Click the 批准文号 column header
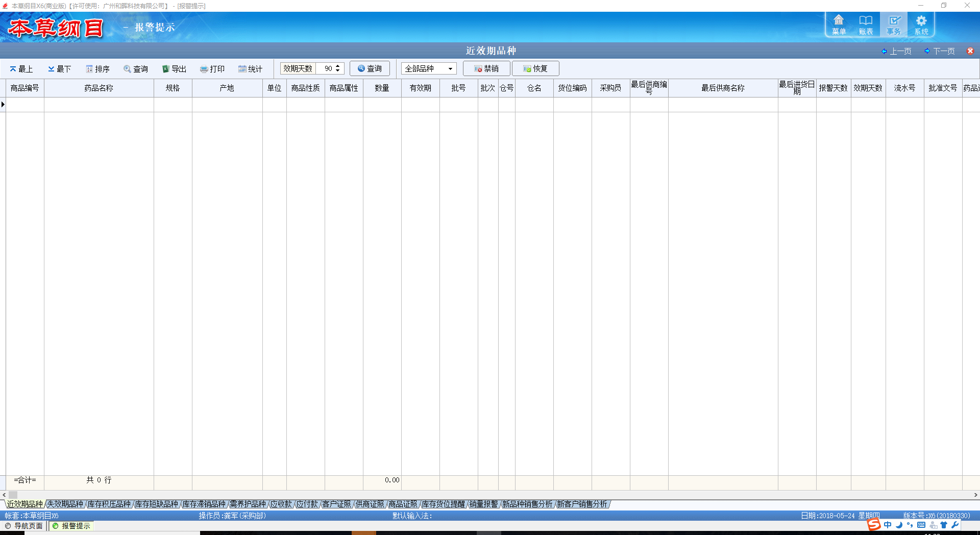The image size is (980, 535). 943,88
